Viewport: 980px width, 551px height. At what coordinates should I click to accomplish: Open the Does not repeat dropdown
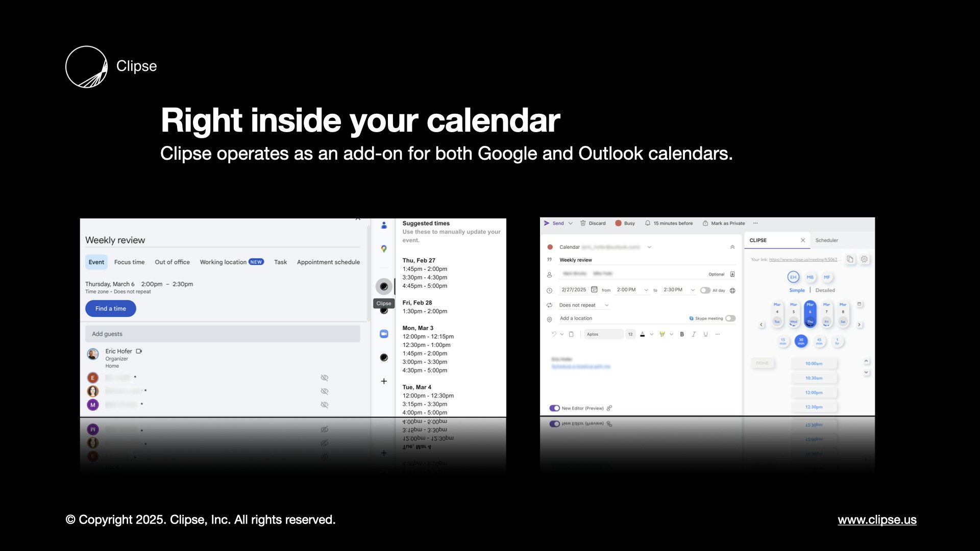(607, 305)
